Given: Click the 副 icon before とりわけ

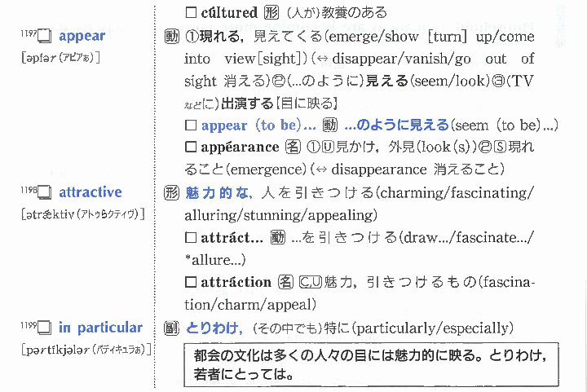Looking at the screenshot, I should click(x=171, y=328).
